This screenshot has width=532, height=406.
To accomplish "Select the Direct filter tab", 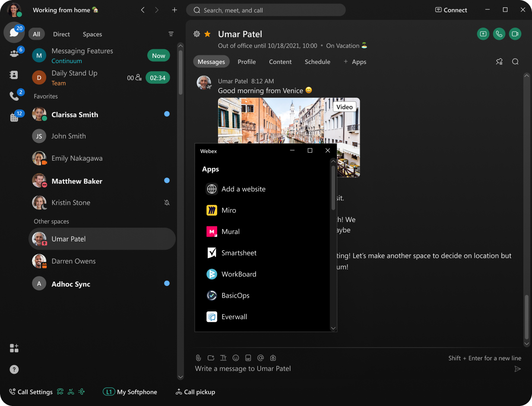I will tap(61, 34).
